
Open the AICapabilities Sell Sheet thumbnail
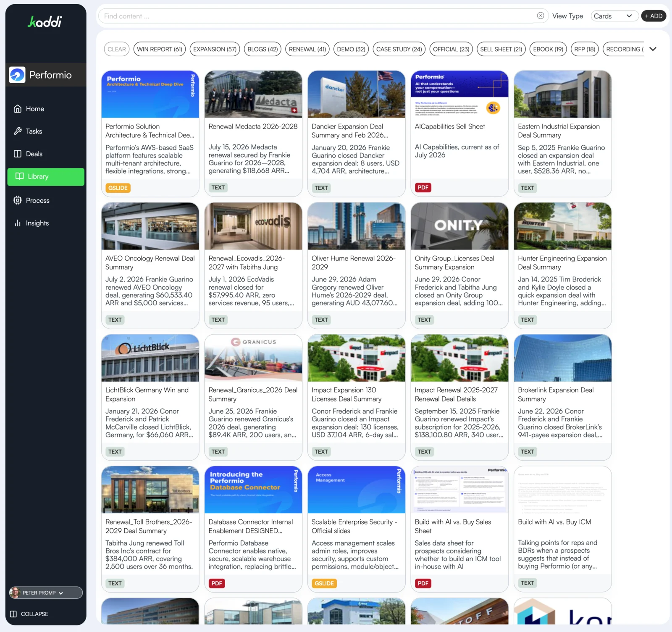tap(459, 94)
